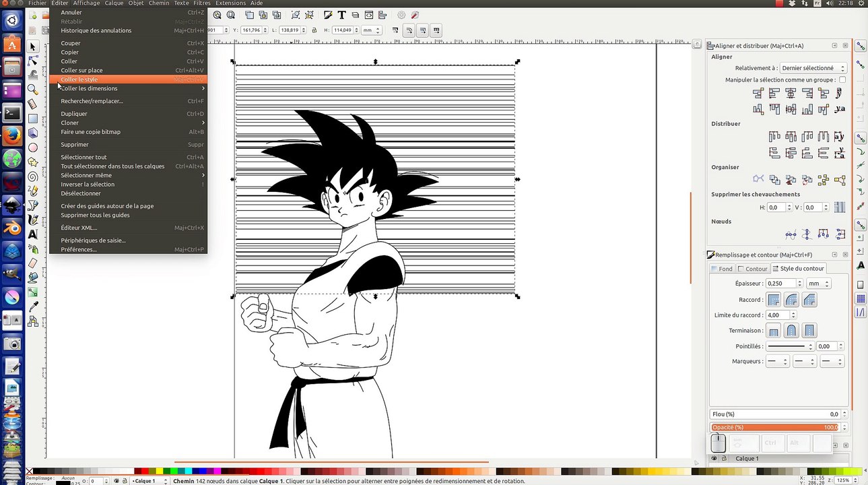Screen dimensions: 868x485
Task: Select square cap Terminaison button
Action: (x=809, y=331)
